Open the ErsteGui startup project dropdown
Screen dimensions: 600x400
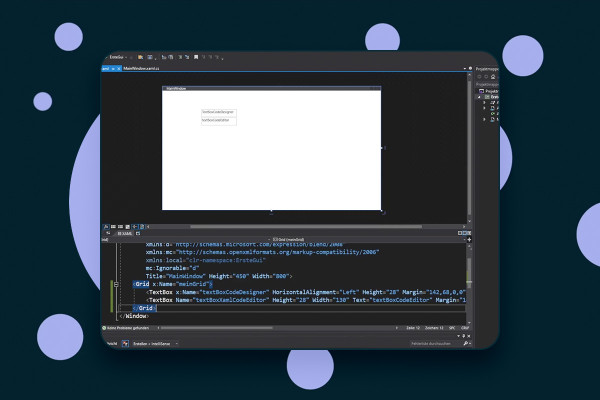(118, 57)
